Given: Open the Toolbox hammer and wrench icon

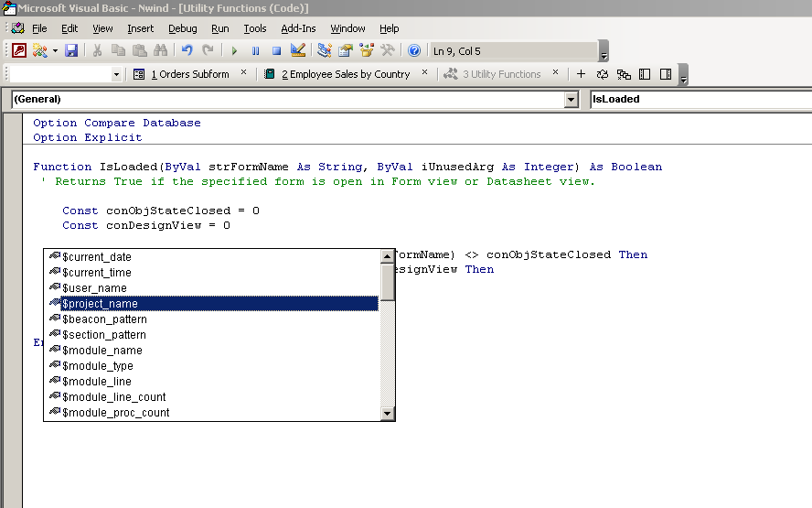Looking at the screenshot, I should click(388, 50).
